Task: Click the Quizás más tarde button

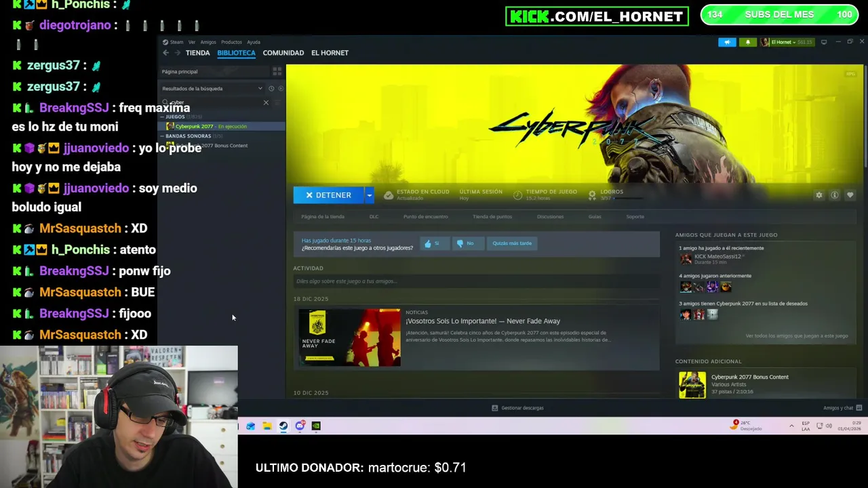Action: tap(512, 243)
